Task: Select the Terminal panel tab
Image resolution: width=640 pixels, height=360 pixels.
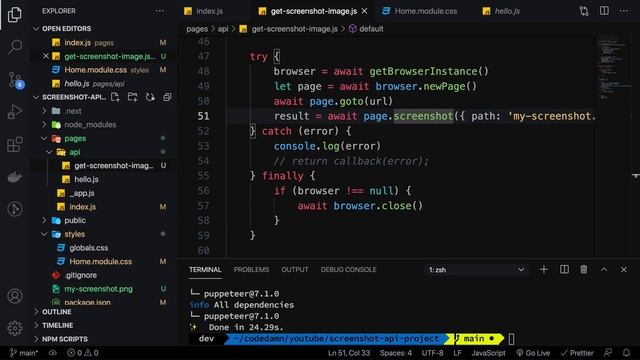Action: [x=205, y=270]
